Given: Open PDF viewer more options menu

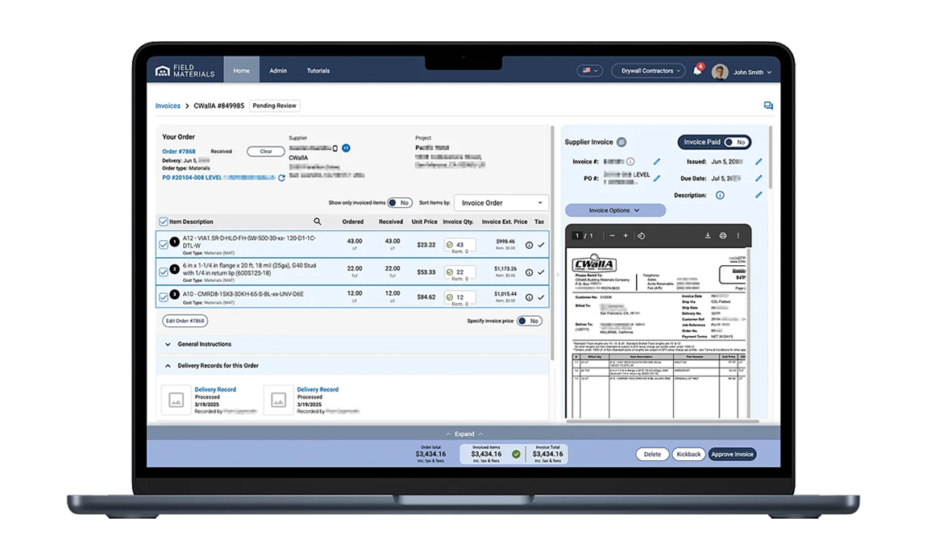Looking at the screenshot, I should click(738, 236).
